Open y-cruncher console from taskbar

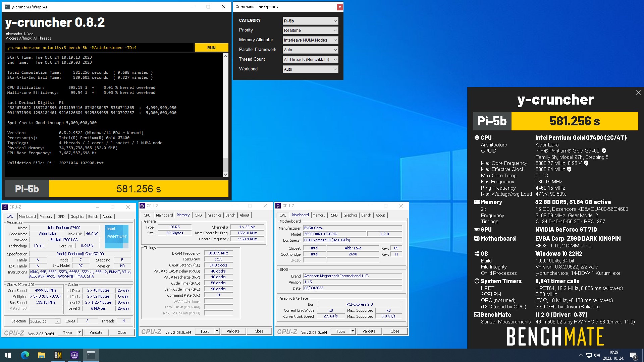click(x=91, y=355)
